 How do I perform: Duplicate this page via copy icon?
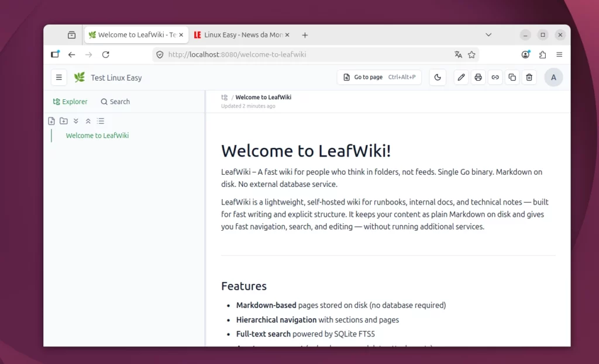pos(512,78)
